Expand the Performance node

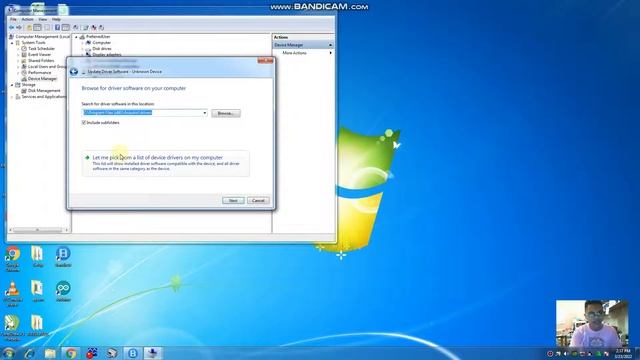click(18, 72)
